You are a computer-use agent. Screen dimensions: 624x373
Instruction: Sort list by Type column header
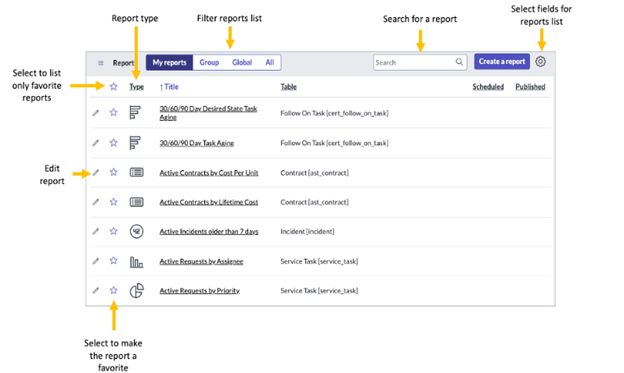tap(136, 87)
